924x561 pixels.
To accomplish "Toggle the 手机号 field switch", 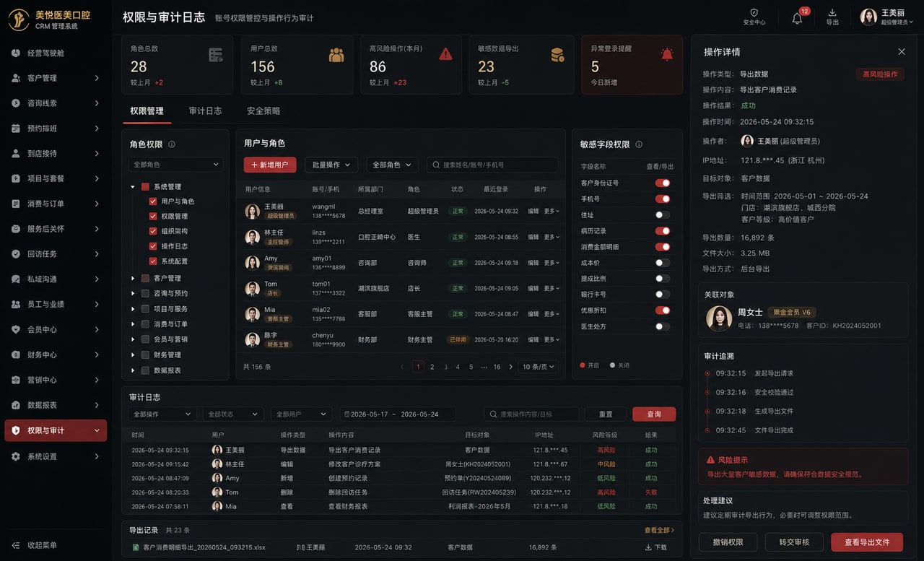I will (x=662, y=199).
